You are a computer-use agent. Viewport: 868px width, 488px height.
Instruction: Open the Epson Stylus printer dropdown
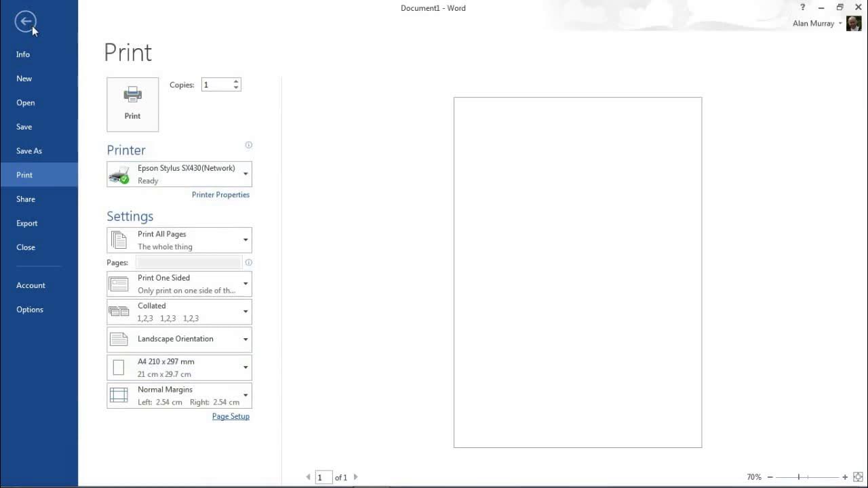tap(179, 174)
